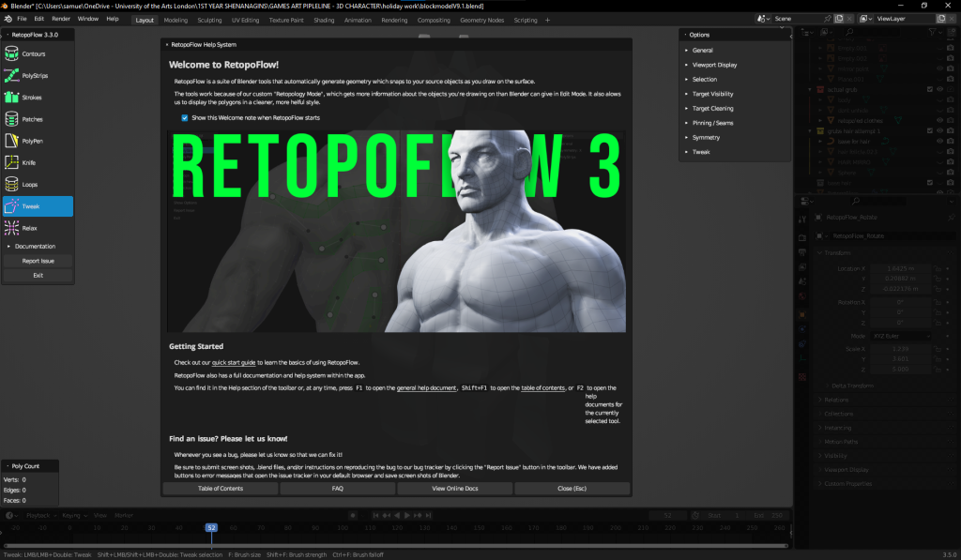The height and width of the screenshot is (560, 961).
Task: Select the Relax tool
Action: [x=38, y=228]
